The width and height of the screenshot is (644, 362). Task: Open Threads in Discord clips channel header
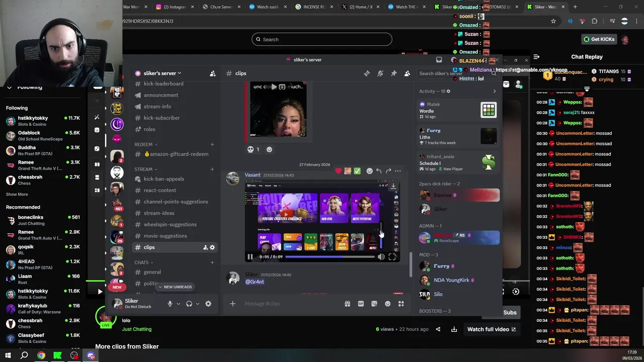(x=367, y=73)
